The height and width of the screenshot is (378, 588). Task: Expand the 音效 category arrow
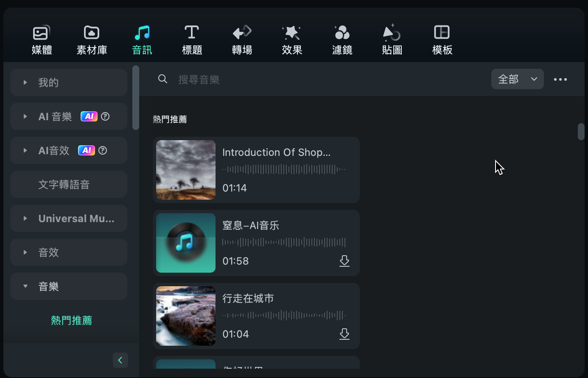coord(25,252)
